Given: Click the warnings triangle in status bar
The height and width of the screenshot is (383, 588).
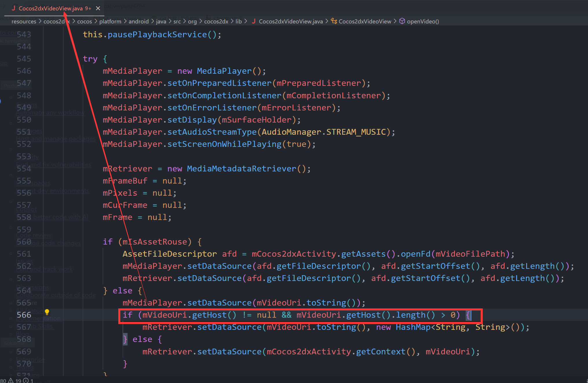Looking at the screenshot, I should 11,381.
